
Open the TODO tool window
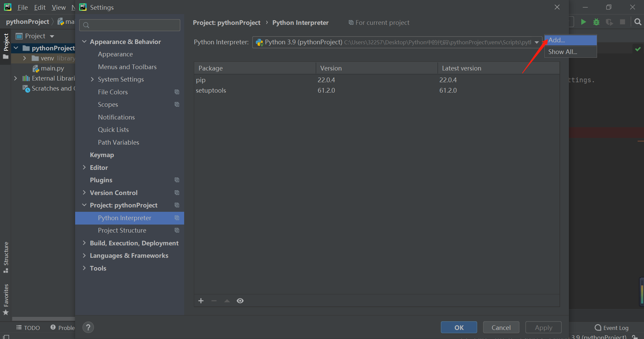[28, 328]
